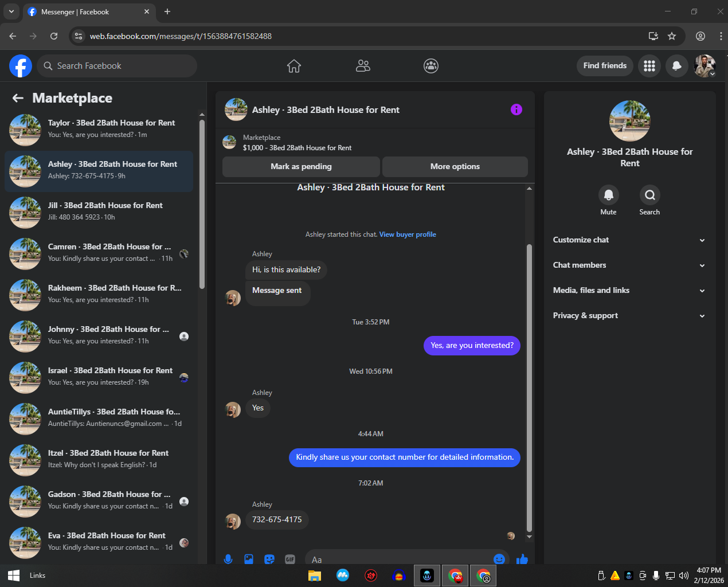
Task: Open File Explorer from the taskbar
Action: [x=315, y=576]
